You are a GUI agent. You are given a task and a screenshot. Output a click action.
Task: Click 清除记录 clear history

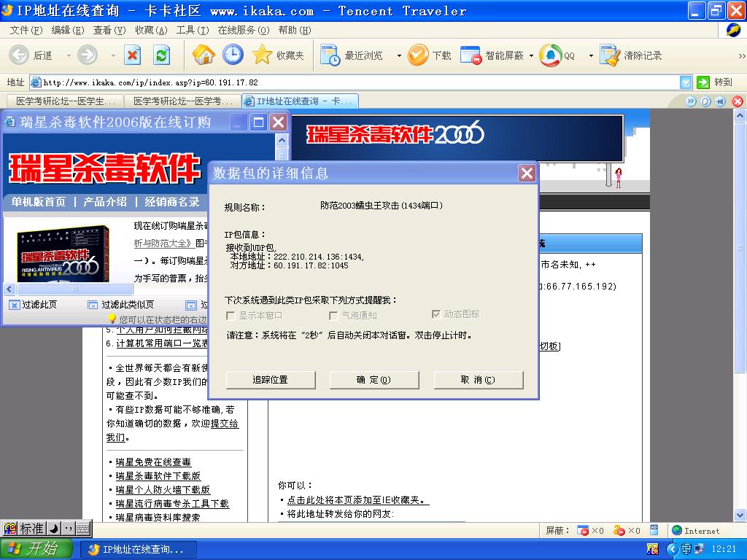[x=631, y=55]
